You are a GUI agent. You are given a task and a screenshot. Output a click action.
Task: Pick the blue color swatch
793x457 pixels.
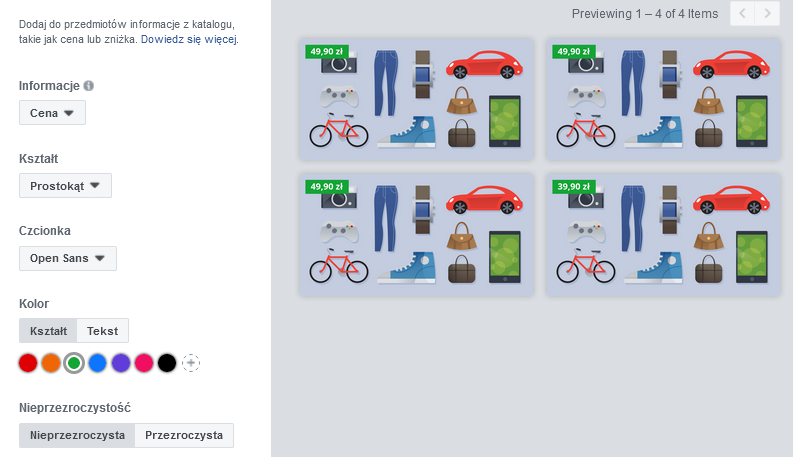[98, 363]
